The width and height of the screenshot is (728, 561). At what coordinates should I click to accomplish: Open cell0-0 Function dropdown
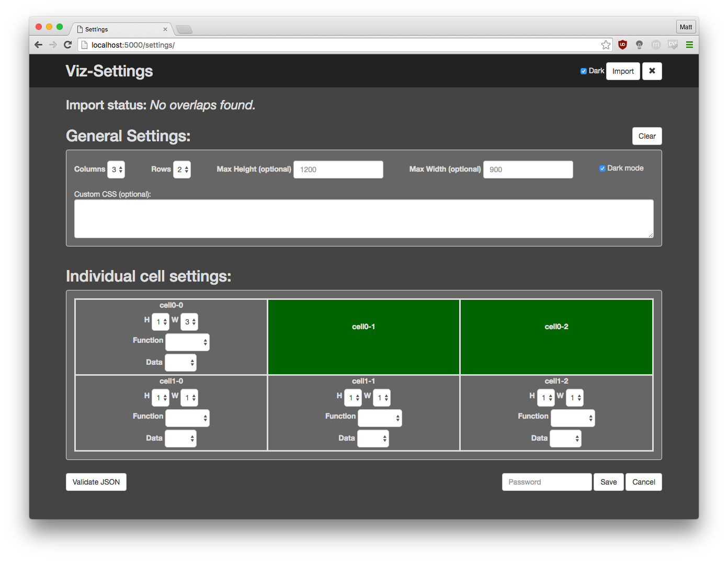click(x=187, y=342)
